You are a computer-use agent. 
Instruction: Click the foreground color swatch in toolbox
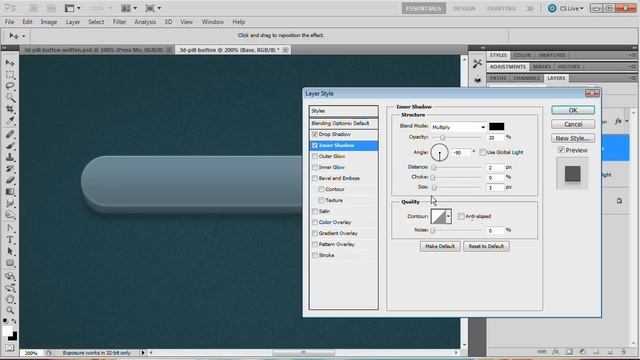(7, 331)
